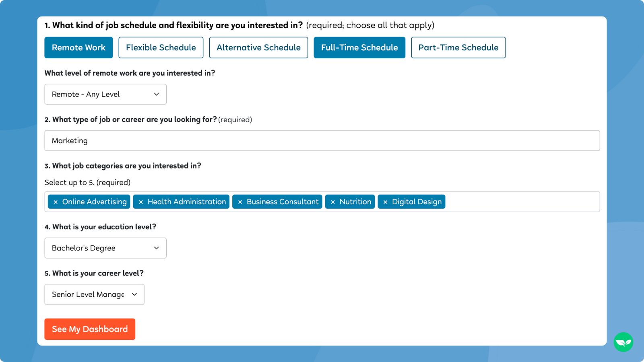The height and width of the screenshot is (362, 644).
Task: Remove the Digital Design category tag
Action: tap(385, 202)
